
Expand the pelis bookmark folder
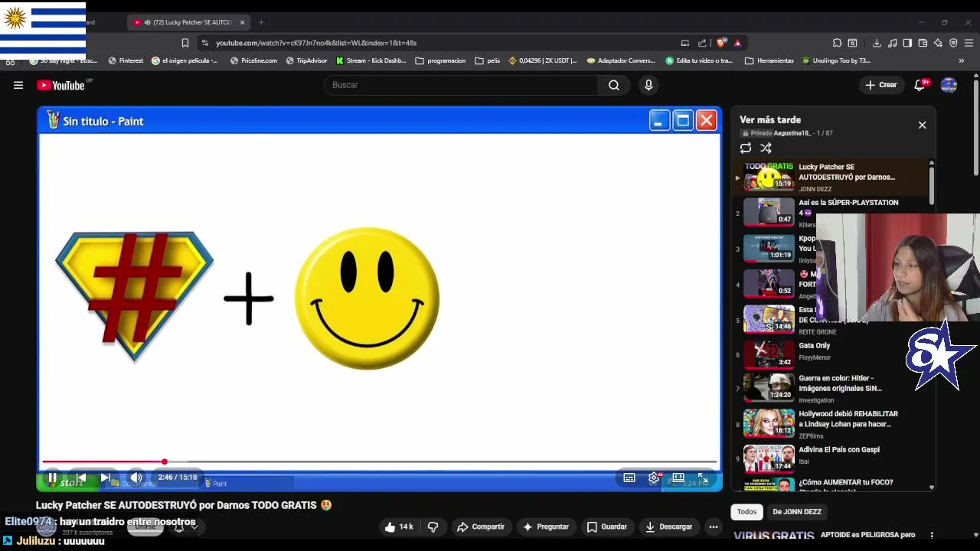pyautogui.click(x=488, y=60)
